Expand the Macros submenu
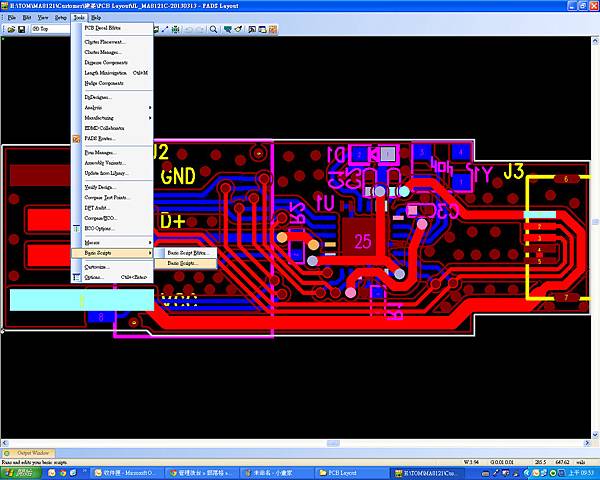Image resolution: width=600 pixels, height=480 pixels. pos(112,243)
